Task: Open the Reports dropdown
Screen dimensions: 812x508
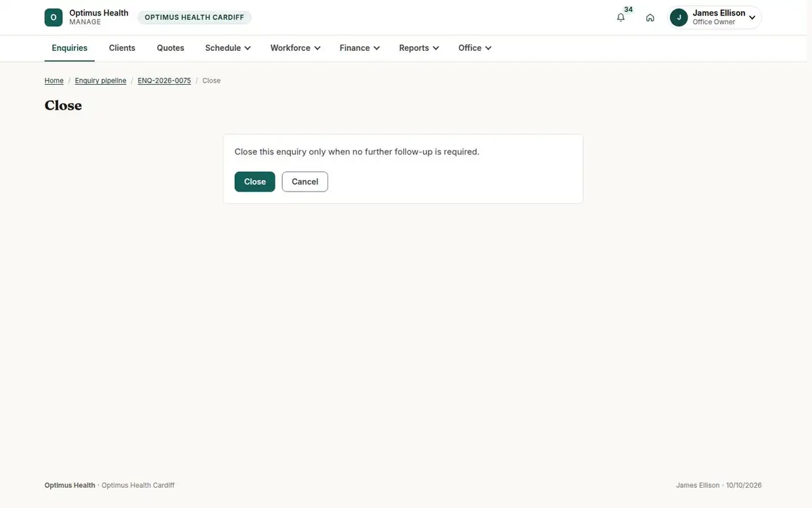Action: [419, 48]
